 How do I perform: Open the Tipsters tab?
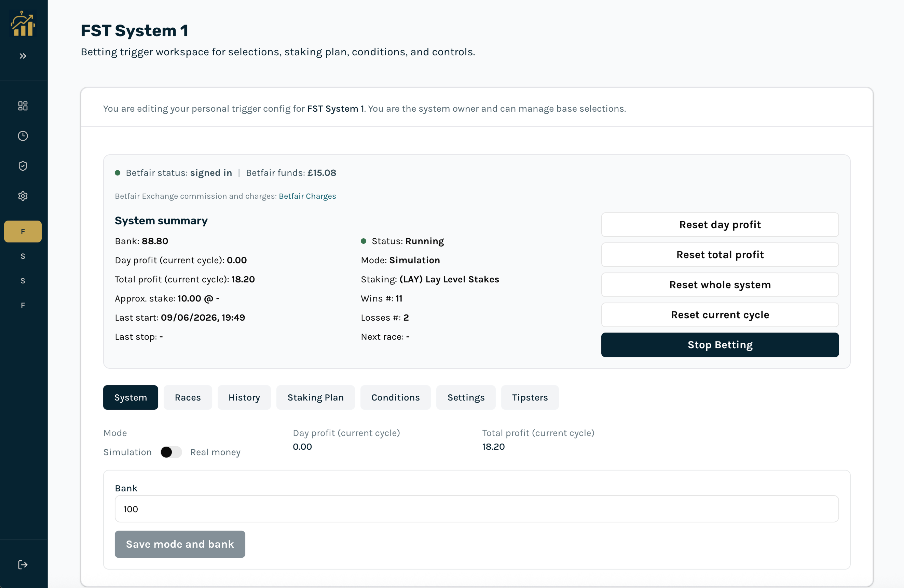(530, 397)
